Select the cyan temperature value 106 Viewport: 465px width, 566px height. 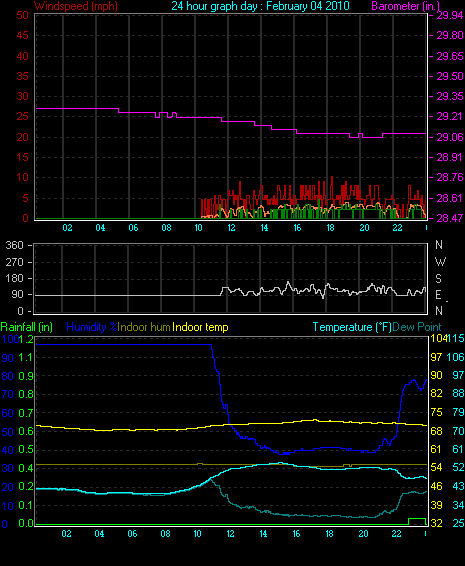pyautogui.click(x=456, y=357)
